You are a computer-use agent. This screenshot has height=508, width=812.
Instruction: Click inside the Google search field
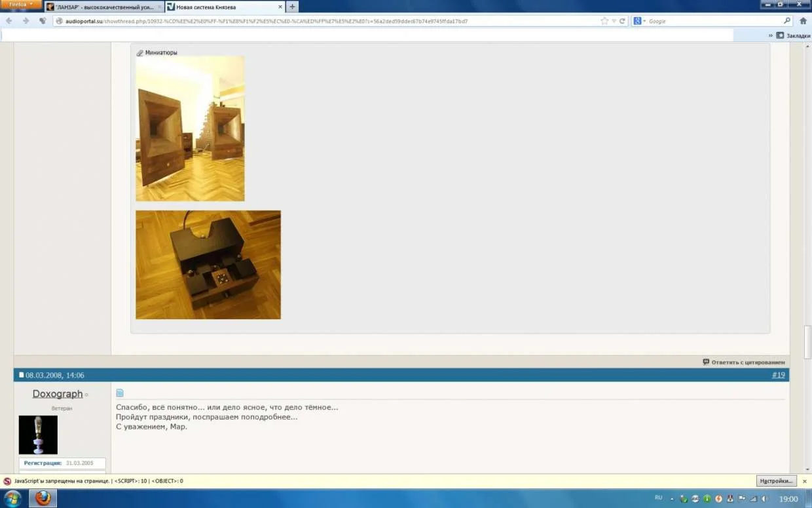point(714,21)
